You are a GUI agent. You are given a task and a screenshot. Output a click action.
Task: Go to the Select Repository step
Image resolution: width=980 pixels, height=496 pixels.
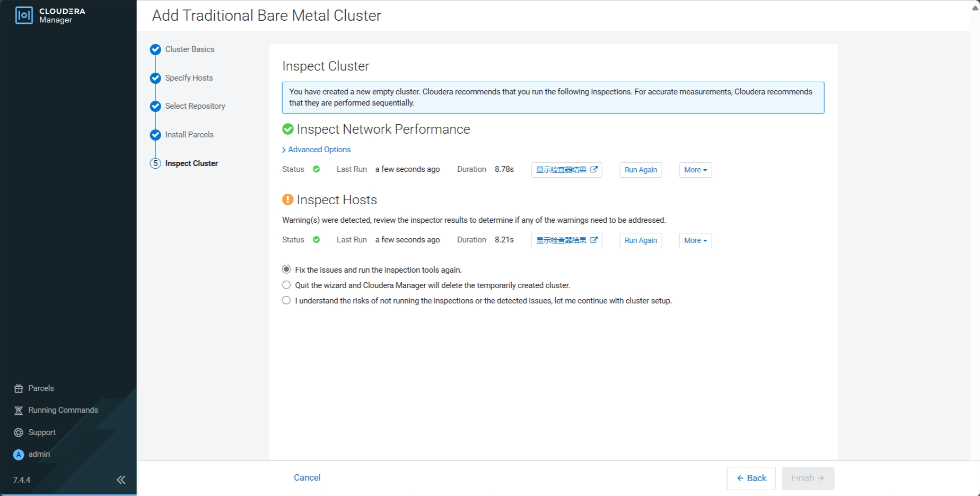pos(195,106)
